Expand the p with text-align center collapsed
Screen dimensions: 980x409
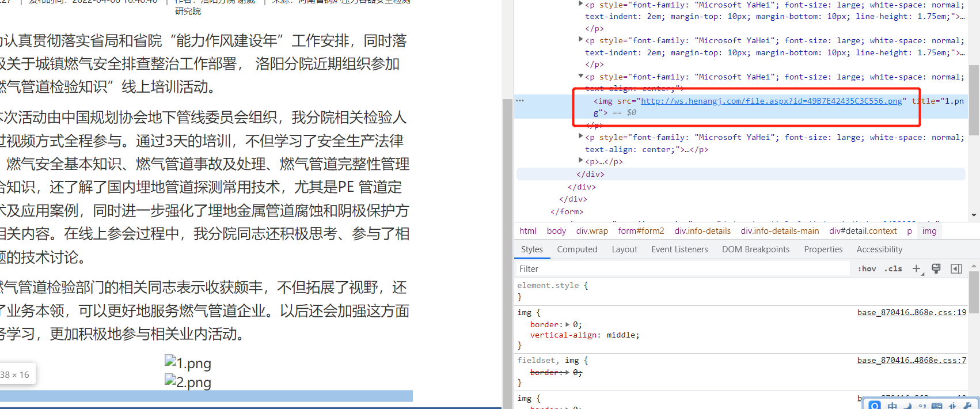coord(581,137)
